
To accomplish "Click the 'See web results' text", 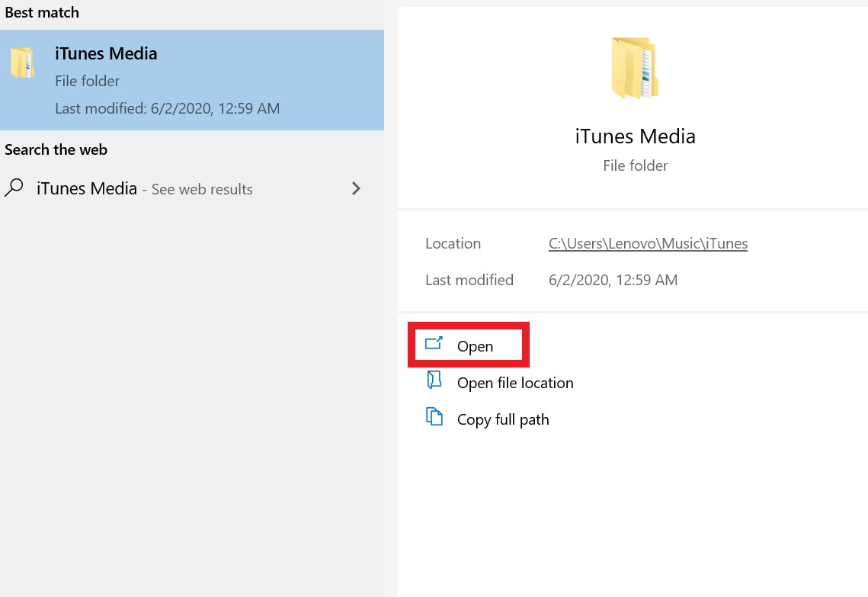I will 202,189.
